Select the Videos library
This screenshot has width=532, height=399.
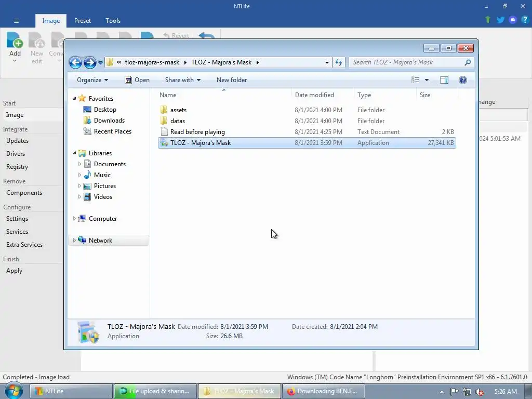103,197
